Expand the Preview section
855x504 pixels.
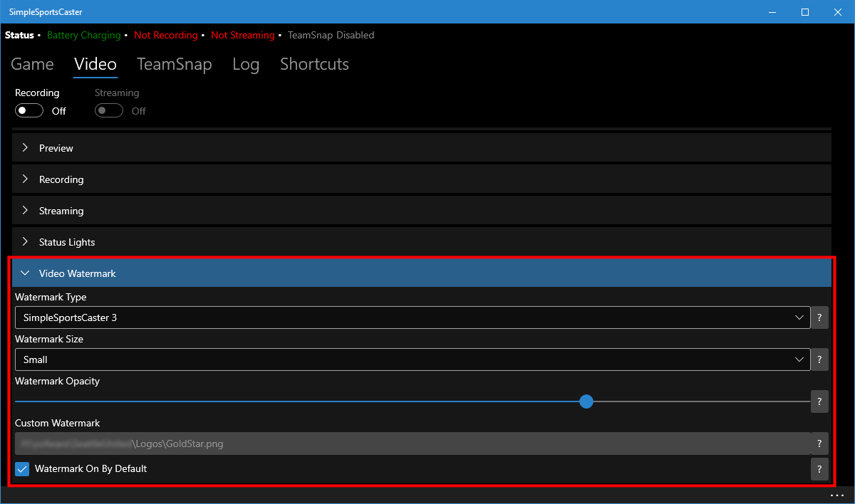[422, 148]
